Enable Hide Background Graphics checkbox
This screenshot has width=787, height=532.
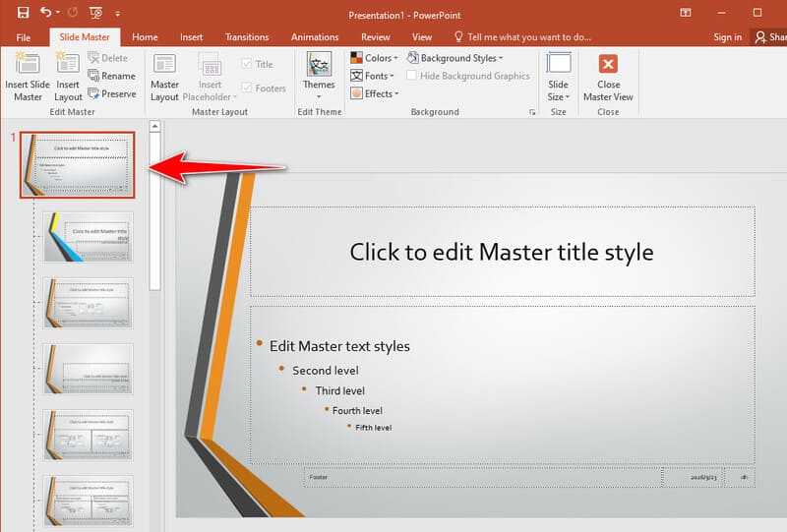click(411, 76)
